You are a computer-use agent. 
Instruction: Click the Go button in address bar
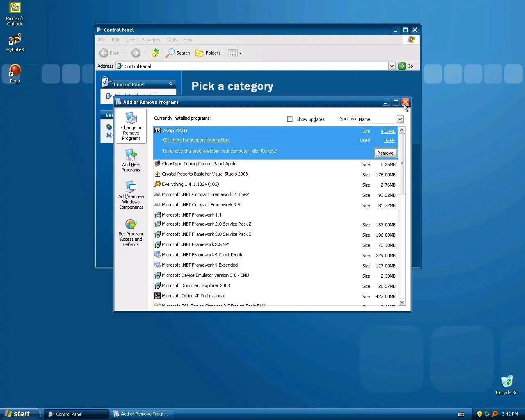click(x=406, y=66)
